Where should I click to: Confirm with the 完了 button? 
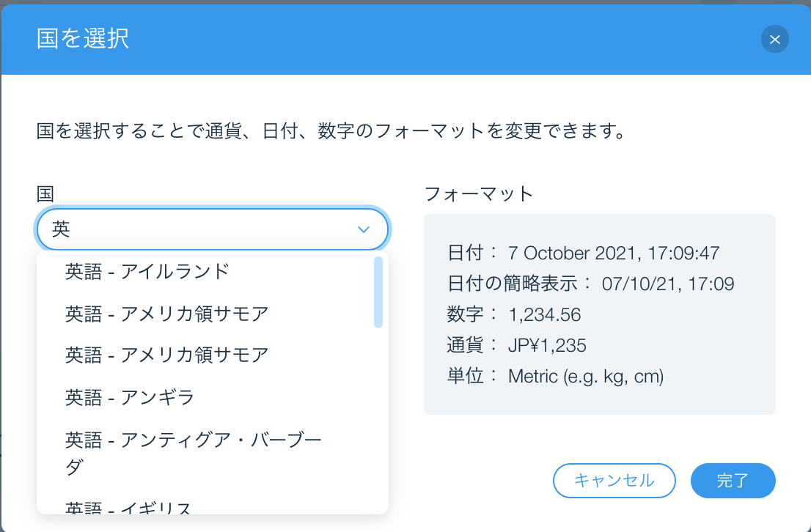click(733, 481)
